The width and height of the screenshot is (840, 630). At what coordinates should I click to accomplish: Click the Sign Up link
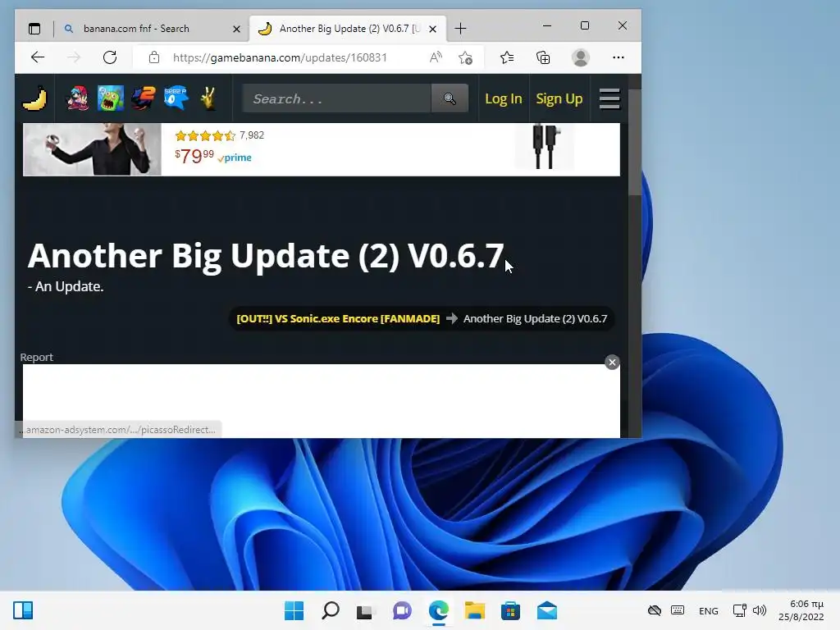pos(559,98)
